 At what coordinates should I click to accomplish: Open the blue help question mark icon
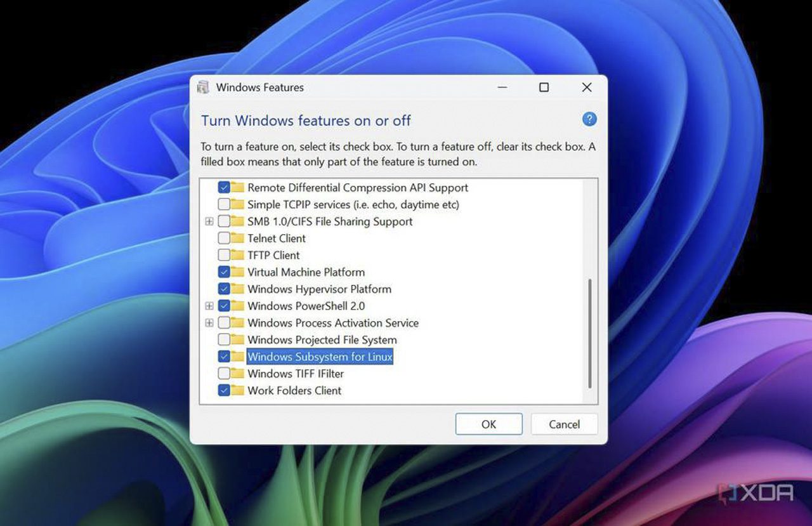point(589,119)
